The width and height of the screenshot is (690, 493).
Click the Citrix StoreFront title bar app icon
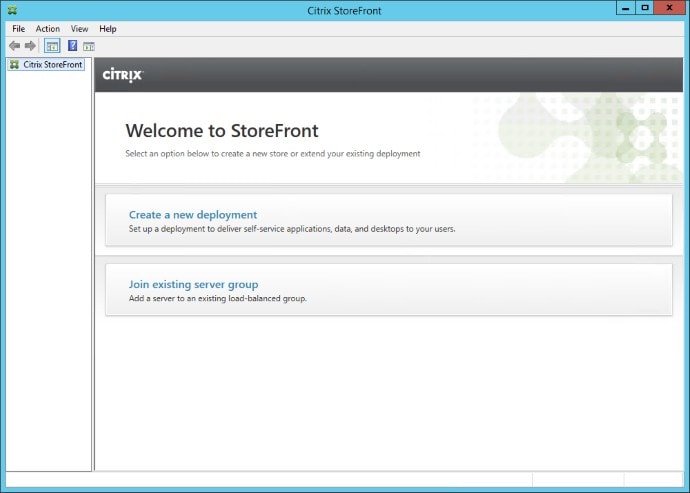pos(11,10)
